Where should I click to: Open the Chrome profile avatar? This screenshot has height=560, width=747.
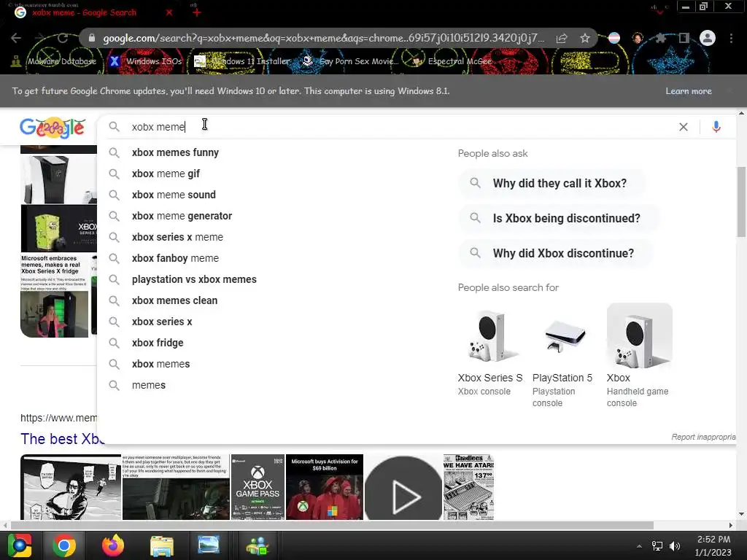pos(708,38)
